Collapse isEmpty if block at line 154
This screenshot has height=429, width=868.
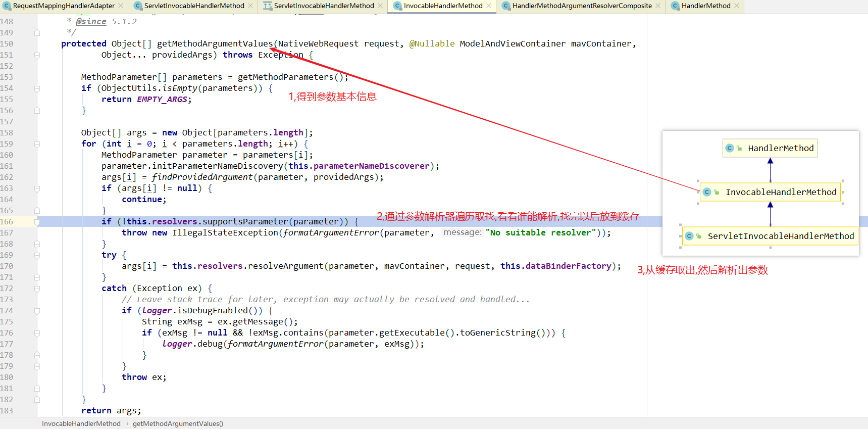(x=37, y=88)
